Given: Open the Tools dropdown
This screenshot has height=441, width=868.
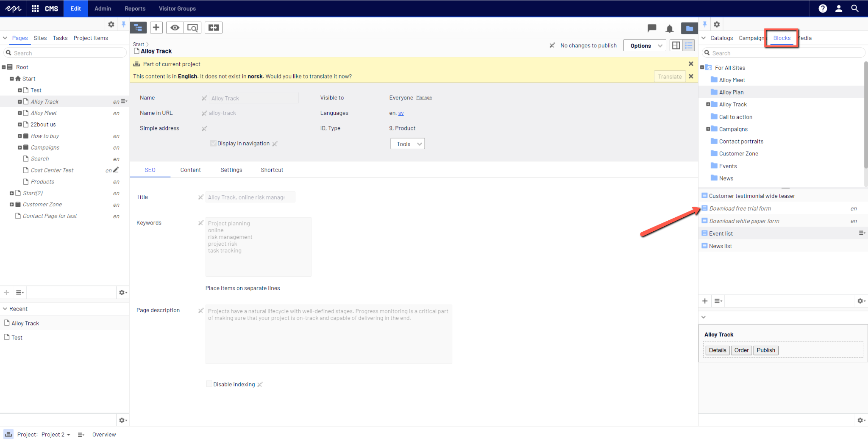Looking at the screenshot, I should 407,144.
